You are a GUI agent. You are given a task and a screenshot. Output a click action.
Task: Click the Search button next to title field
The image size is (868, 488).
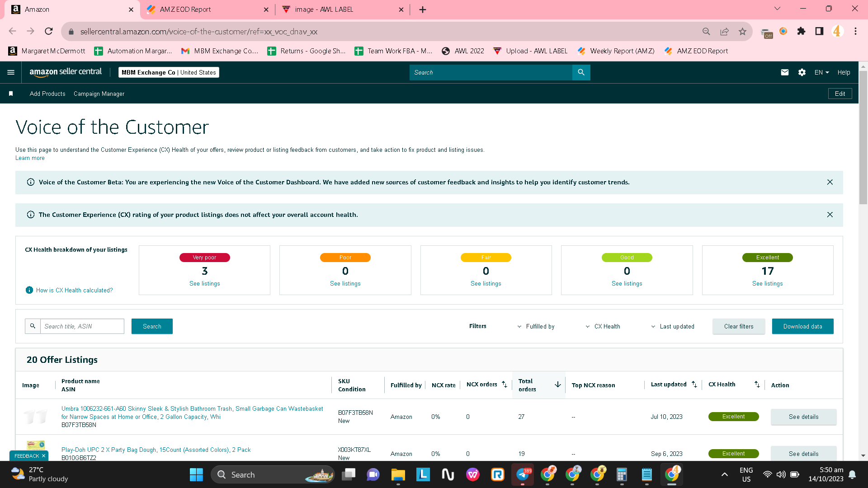point(152,326)
